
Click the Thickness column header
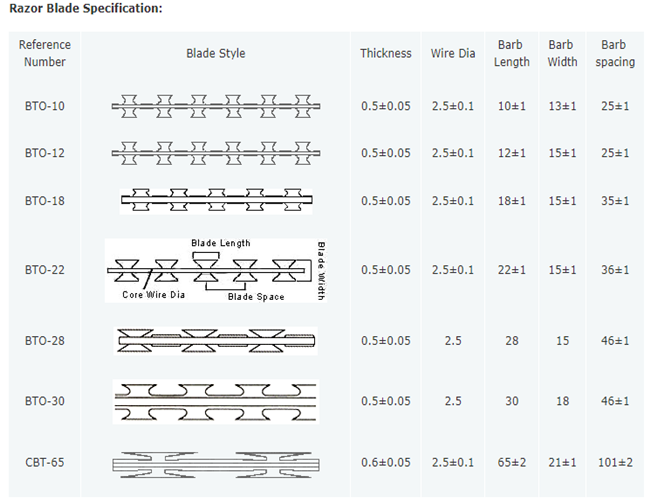[x=386, y=54]
